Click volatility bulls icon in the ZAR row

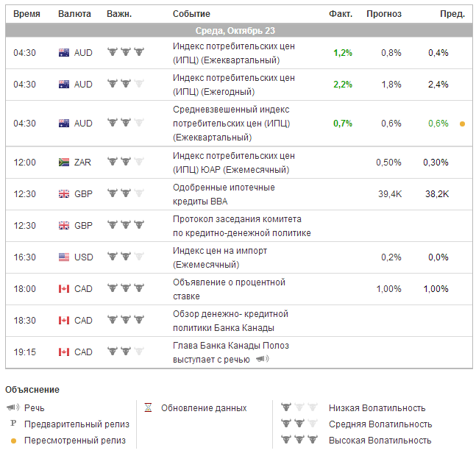pyautogui.click(x=125, y=162)
